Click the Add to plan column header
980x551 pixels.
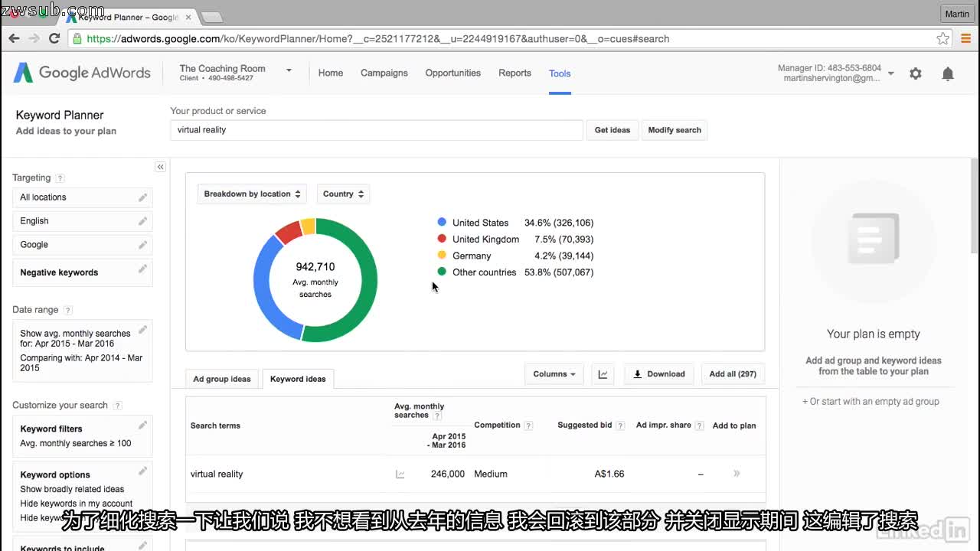(x=734, y=425)
